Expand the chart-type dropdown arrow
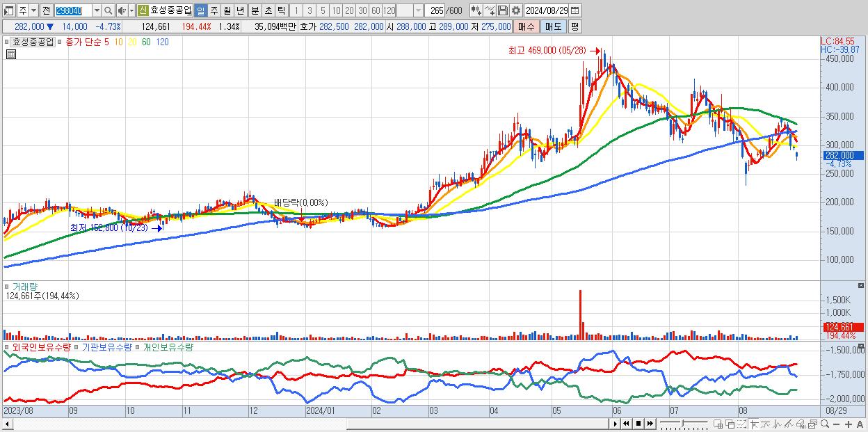Image resolution: width=868 pixels, height=432 pixels. 418,10
